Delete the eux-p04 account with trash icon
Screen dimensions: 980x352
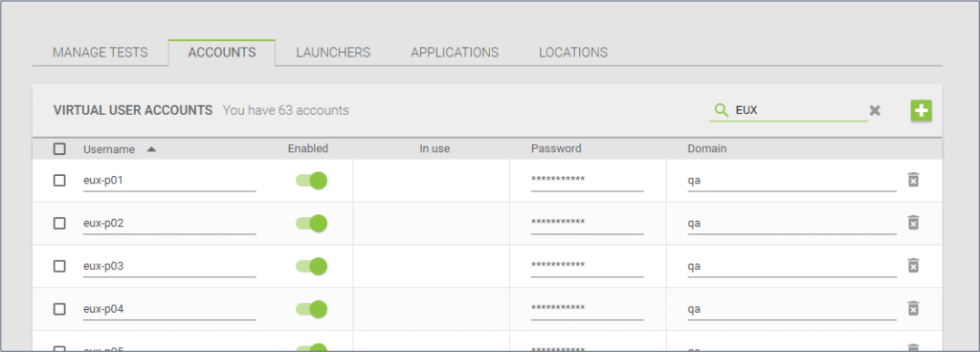[x=913, y=309]
